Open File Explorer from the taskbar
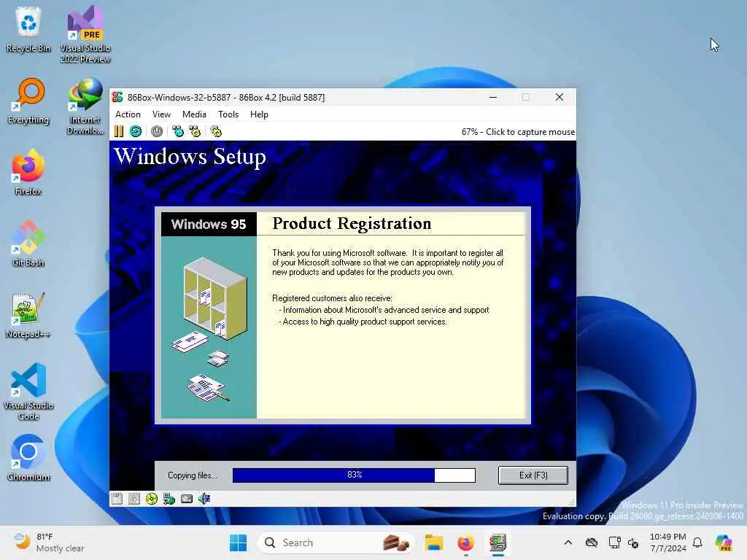Image resolution: width=747 pixels, height=560 pixels. (434, 542)
